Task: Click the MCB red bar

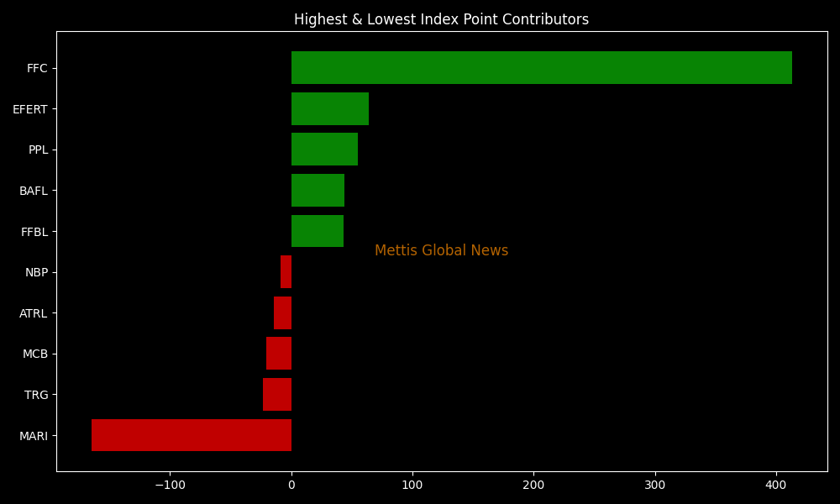Action: [x=279, y=354]
